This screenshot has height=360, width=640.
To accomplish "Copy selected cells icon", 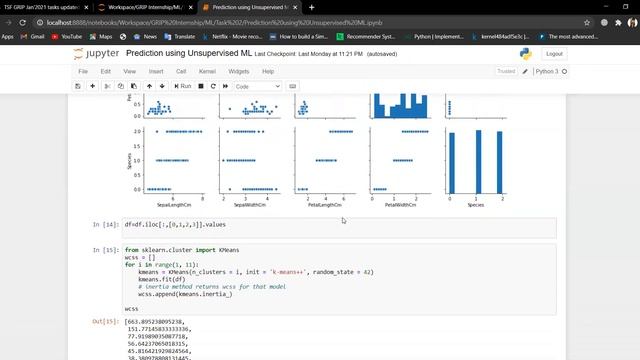I will (x=120, y=86).
